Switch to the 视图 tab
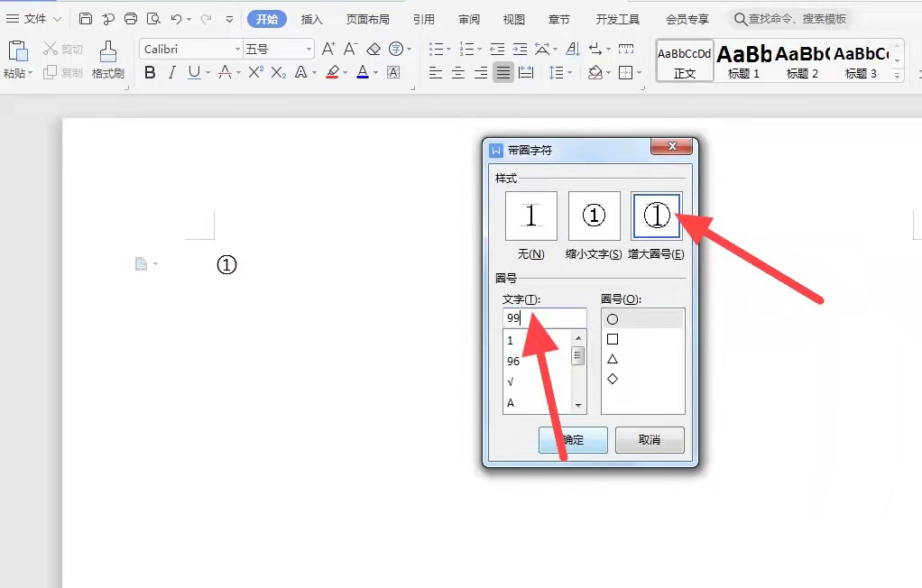 (x=513, y=20)
